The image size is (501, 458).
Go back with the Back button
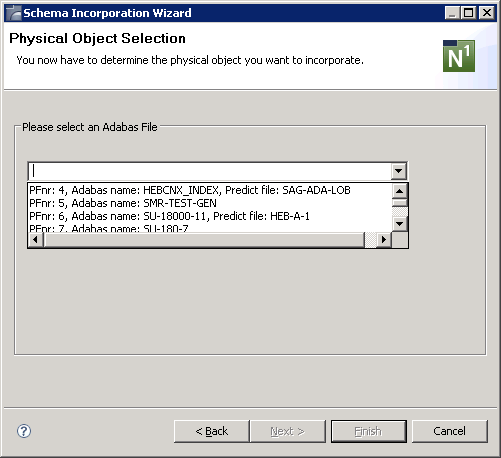coord(212,431)
